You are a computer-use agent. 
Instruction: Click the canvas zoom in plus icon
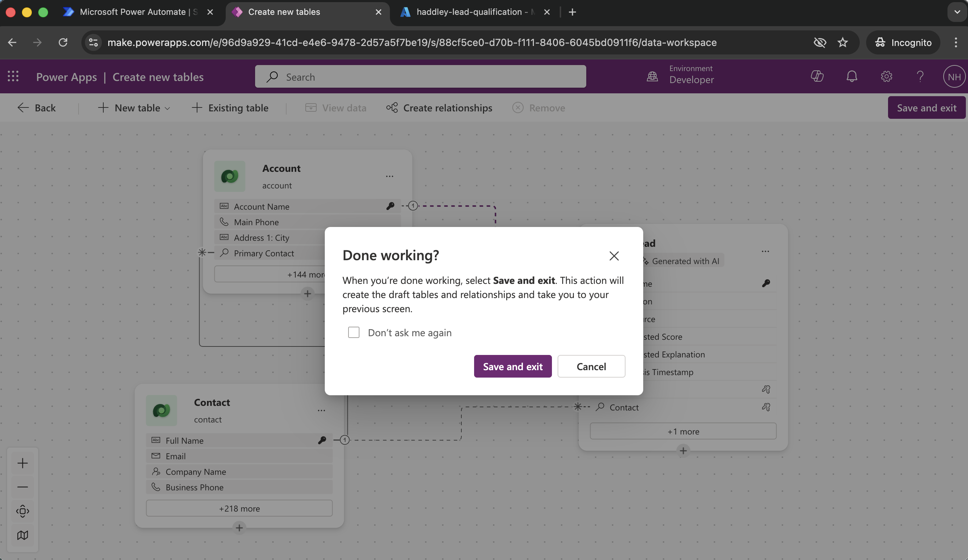(x=23, y=463)
